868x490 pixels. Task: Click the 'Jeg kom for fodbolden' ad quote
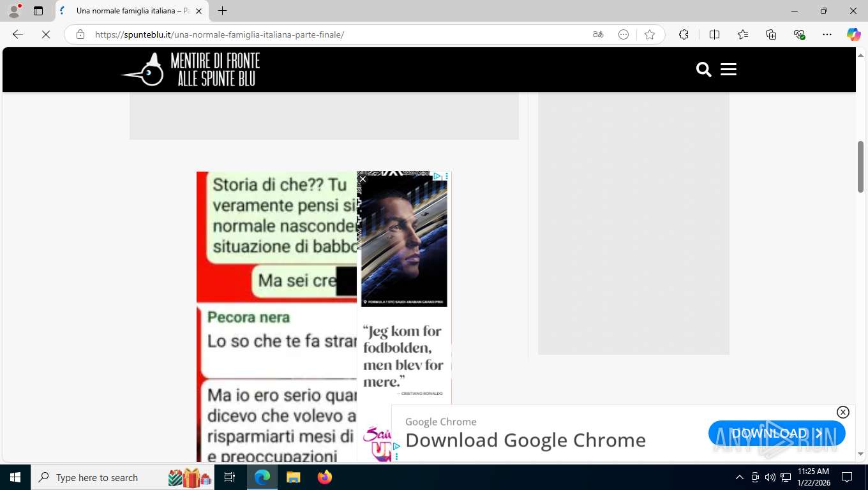click(403, 356)
